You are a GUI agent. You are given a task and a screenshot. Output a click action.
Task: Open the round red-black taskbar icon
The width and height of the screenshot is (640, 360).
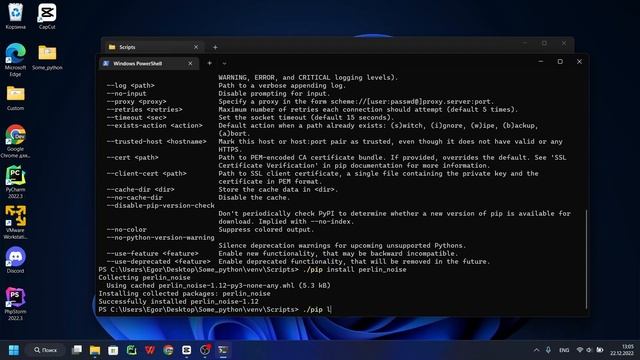pos(205,350)
